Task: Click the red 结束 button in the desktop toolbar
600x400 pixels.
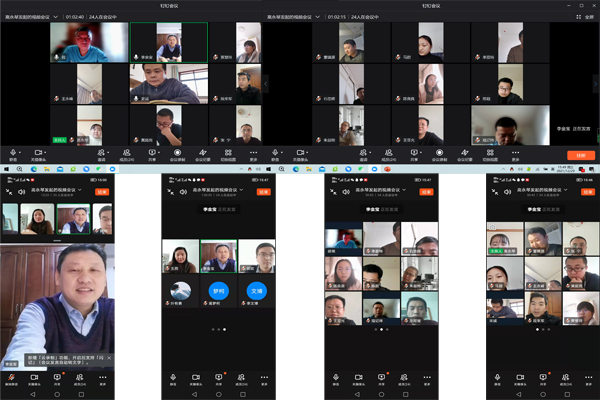Action: click(x=580, y=155)
